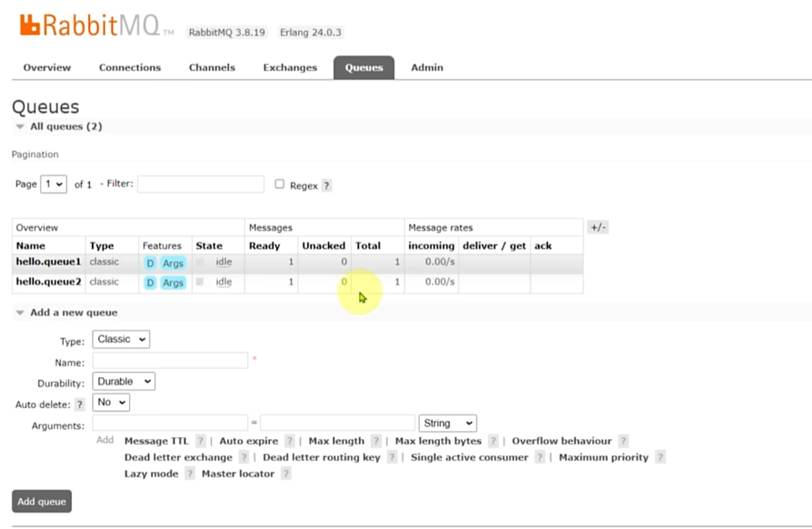812x529 pixels.
Task: Add the Dead letter exchange argument
Action: tap(178, 457)
